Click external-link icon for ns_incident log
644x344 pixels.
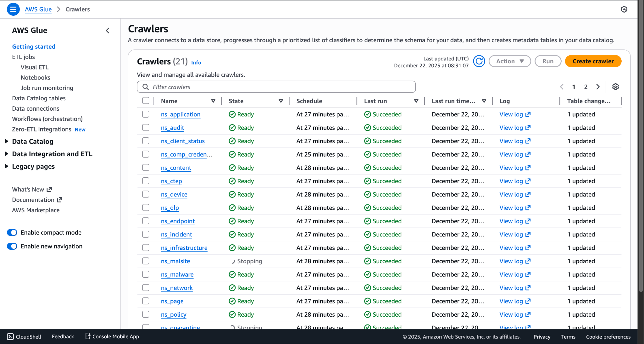(x=528, y=235)
